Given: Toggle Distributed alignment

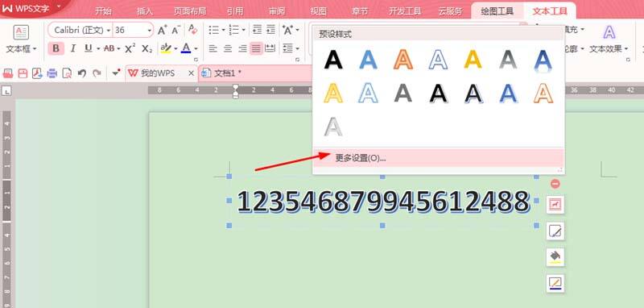Looking at the screenshot, I should [x=270, y=48].
